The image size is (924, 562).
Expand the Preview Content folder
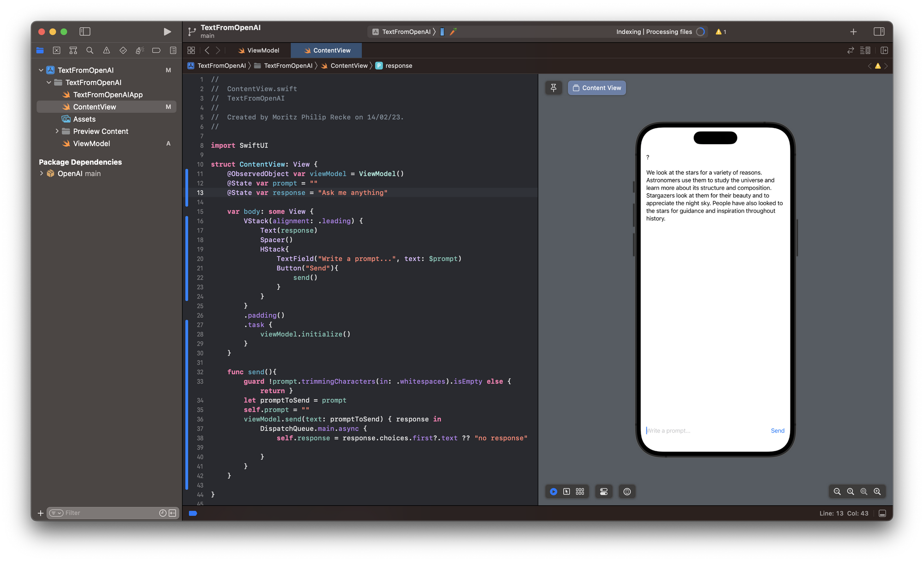click(57, 131)
